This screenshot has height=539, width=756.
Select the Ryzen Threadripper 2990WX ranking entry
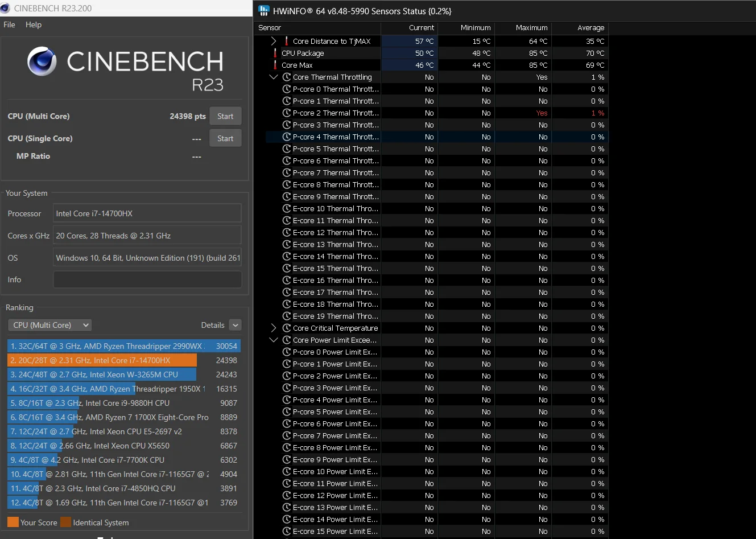[x=124, y=346]
